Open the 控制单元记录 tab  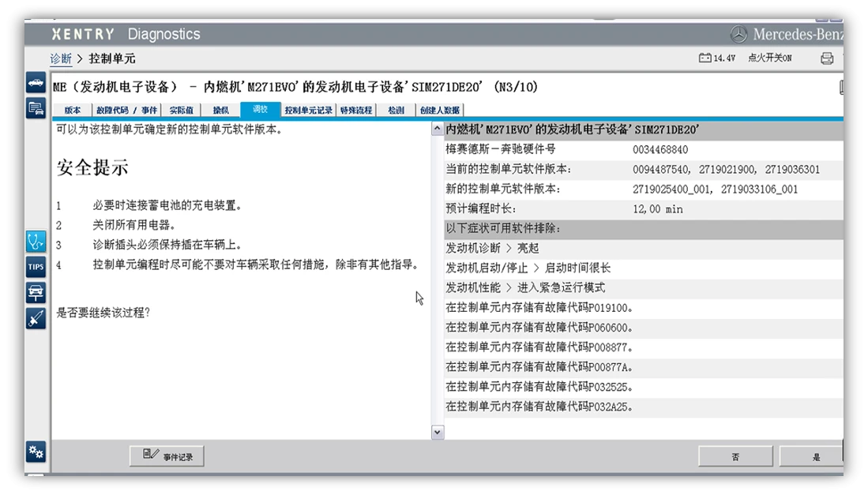click(x=308, y=110)
